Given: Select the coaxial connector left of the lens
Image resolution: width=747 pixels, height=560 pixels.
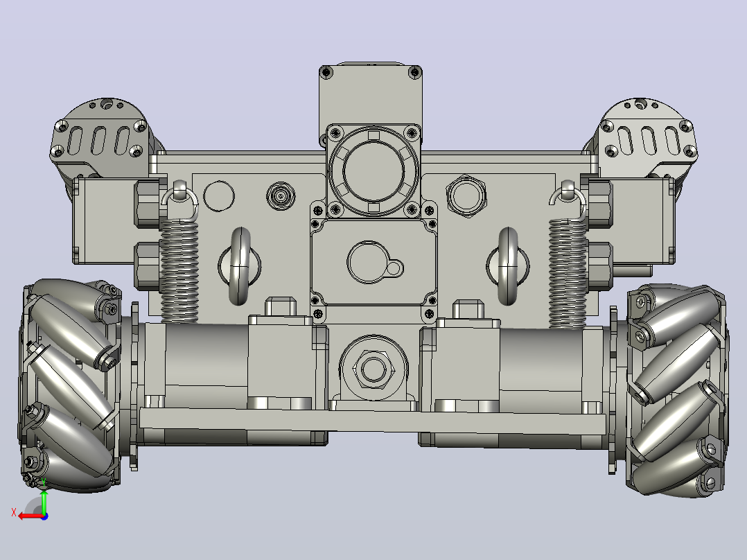Looking at the screenshot, I should click(281, 196).
